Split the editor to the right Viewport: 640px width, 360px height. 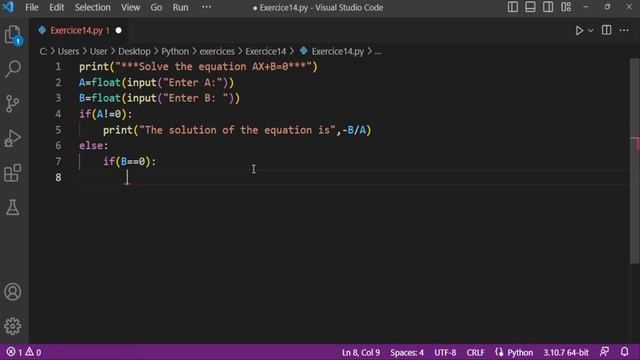pos(607,30)
